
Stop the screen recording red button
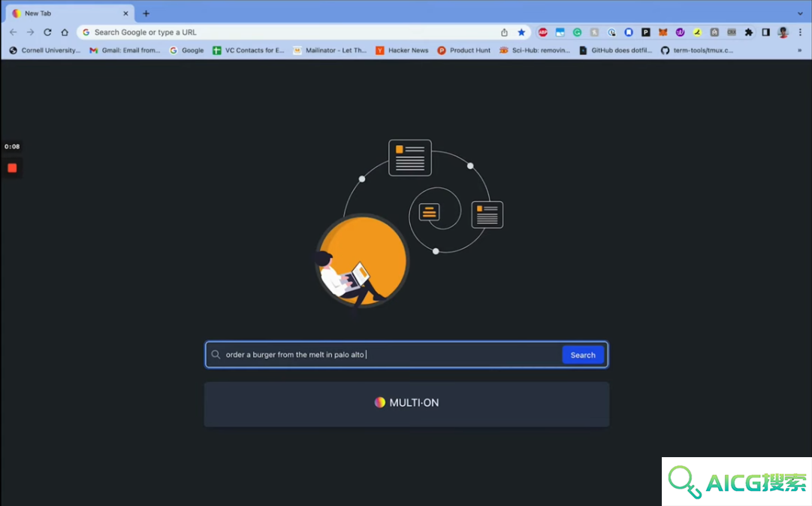[x=12, y=168]
